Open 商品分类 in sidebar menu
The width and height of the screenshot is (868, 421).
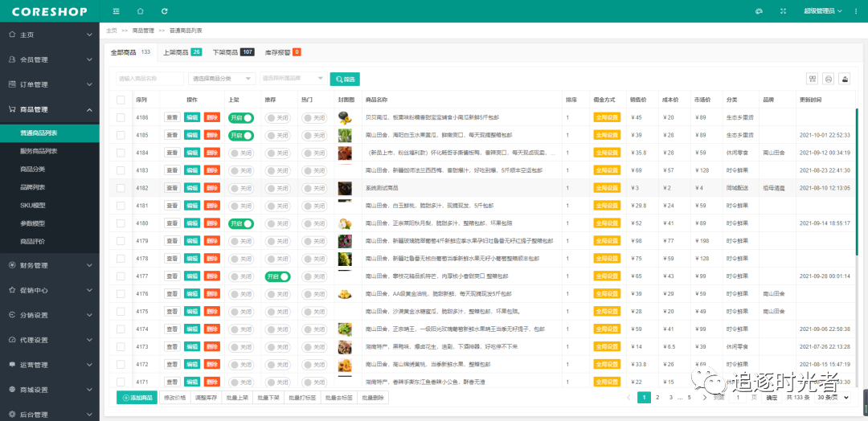(33, 169)
